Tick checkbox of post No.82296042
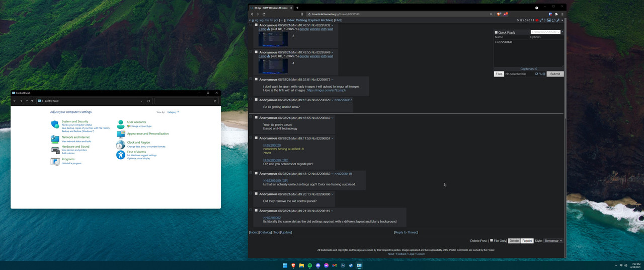This screenshot has width=644, height=270. pos(256,117)
